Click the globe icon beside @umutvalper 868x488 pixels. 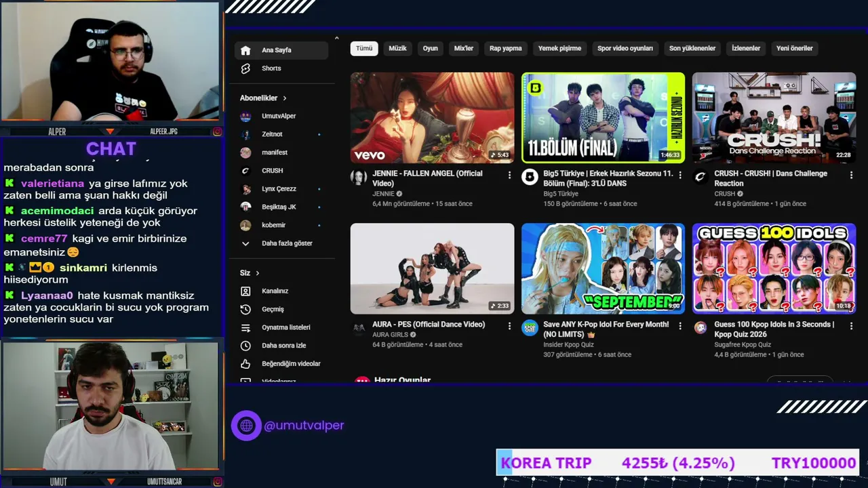tap(246, 426)
